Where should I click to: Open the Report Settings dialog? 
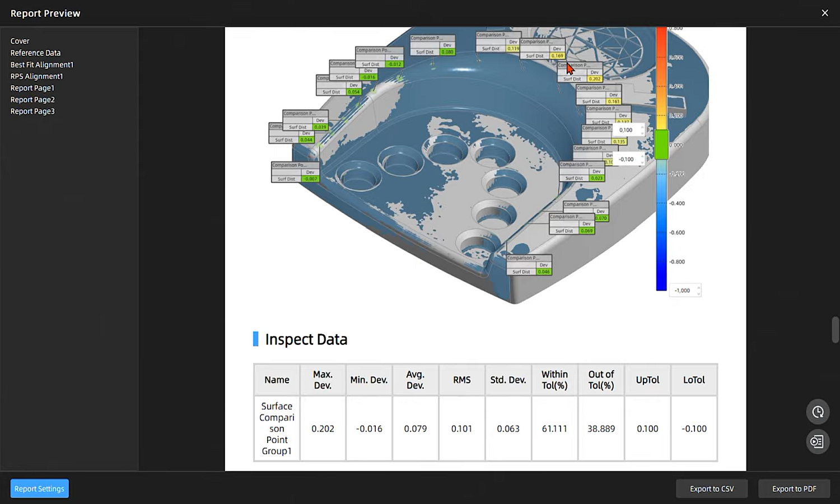click(x=39, y=488)
